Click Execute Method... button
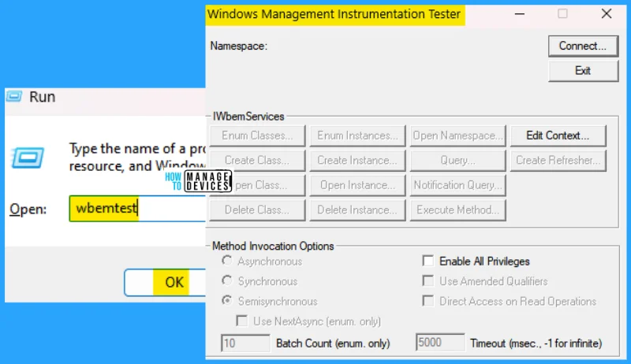 point(457,210)
